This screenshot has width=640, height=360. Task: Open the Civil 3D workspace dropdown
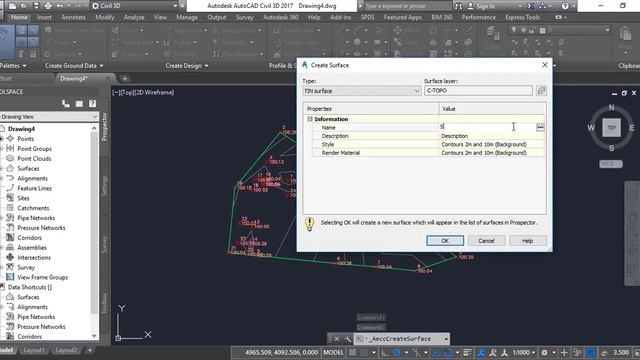[x=135, y=6]
